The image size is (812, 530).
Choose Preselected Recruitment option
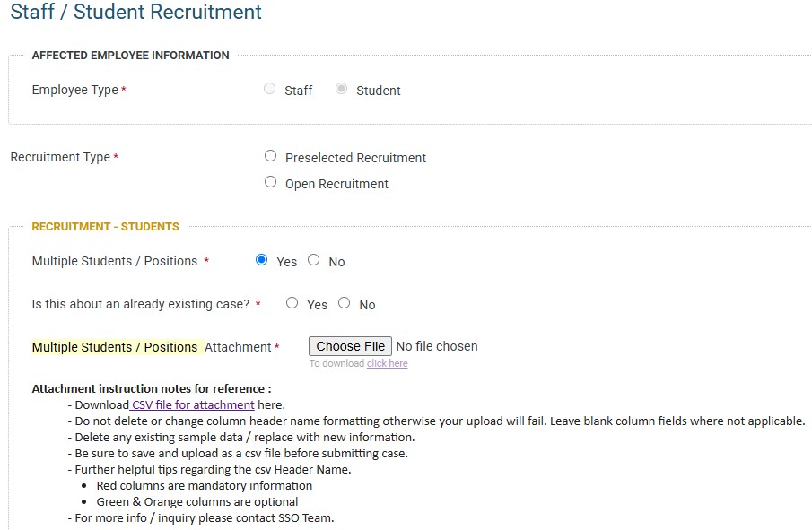[x=270, y=156]
